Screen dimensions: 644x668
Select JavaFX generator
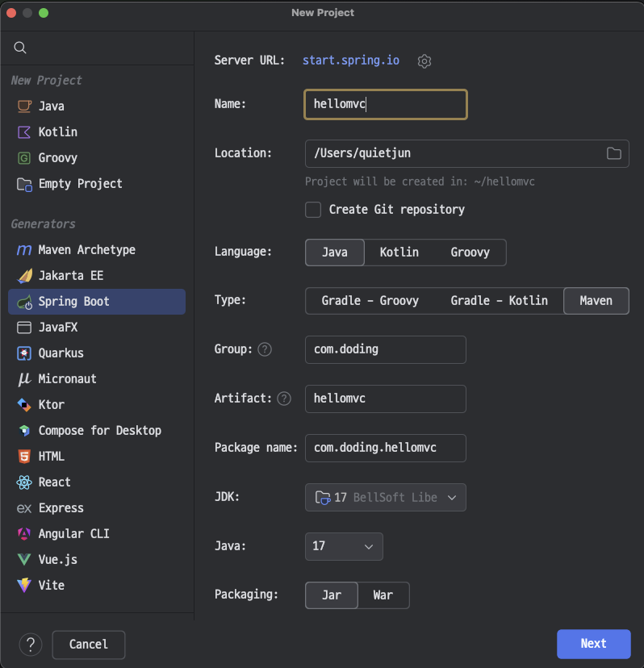[x=97, y=328]
